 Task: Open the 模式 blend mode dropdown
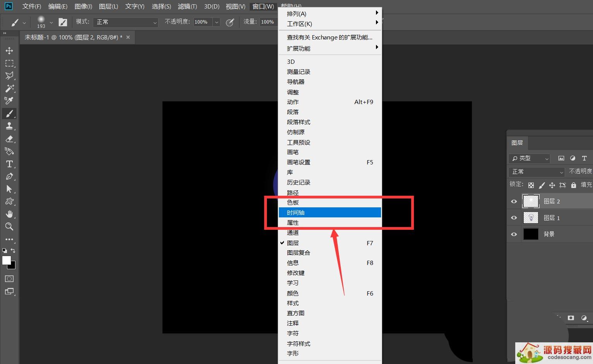tap(126, 22)
